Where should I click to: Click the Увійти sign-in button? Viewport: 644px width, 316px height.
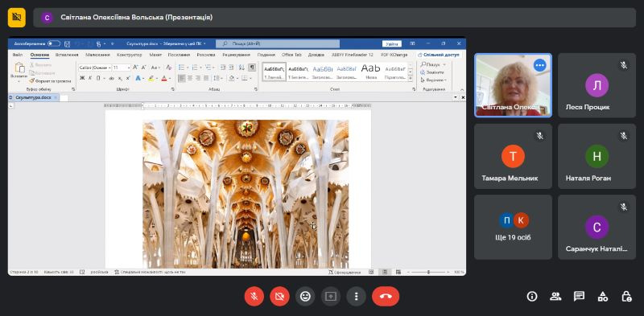point(392,44)
